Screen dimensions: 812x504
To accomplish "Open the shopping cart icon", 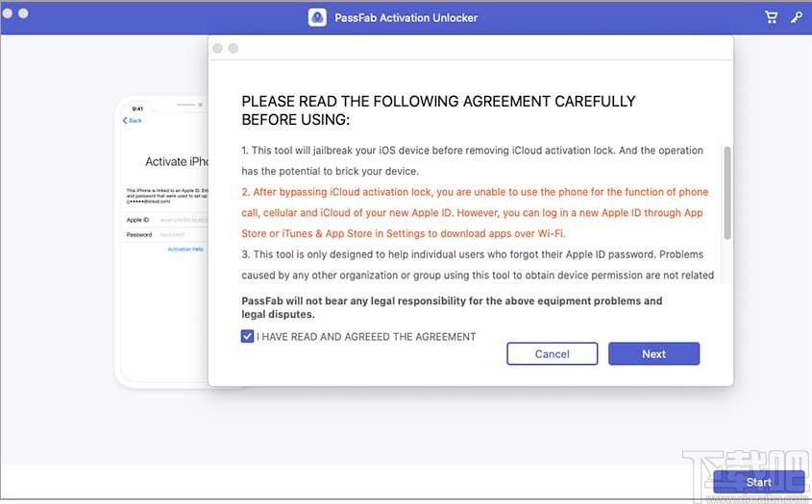I will [771, 17].
